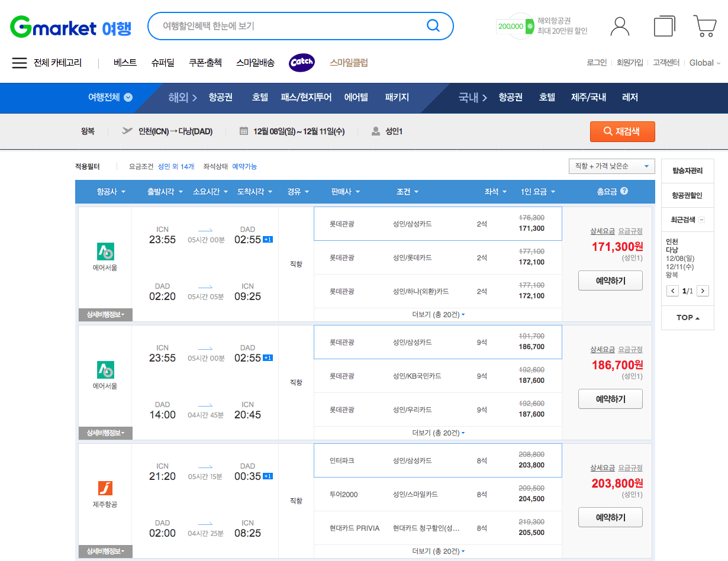
Task: Open the 조건 column filter
Action: [x=407, y=192]
